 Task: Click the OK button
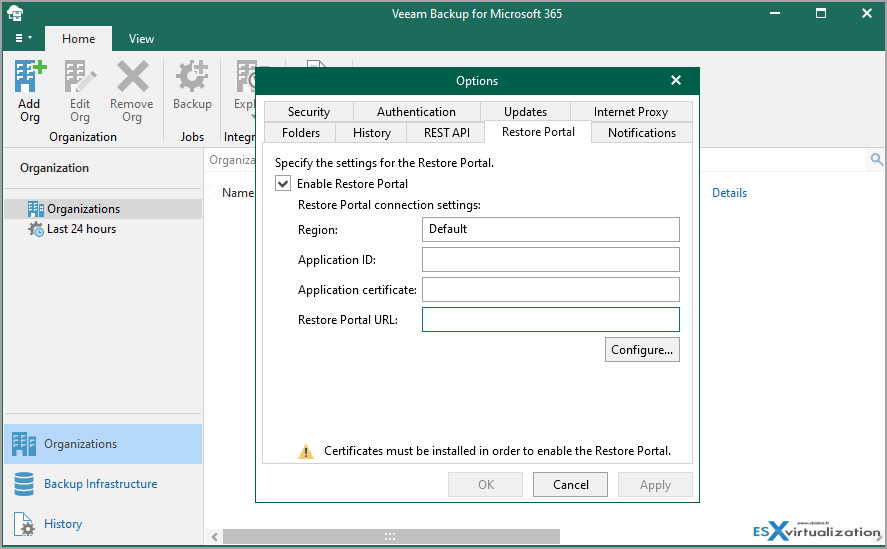(x=485, y=484)
